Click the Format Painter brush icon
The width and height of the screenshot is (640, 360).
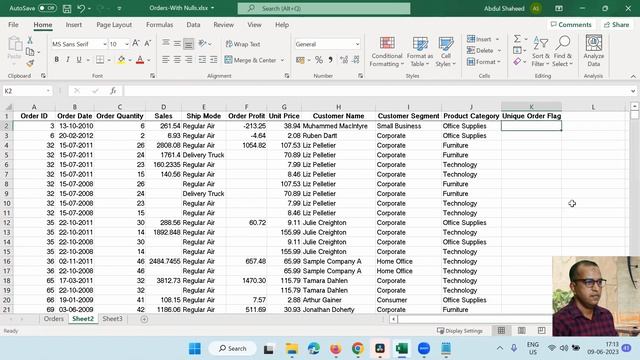click(30, 63)
